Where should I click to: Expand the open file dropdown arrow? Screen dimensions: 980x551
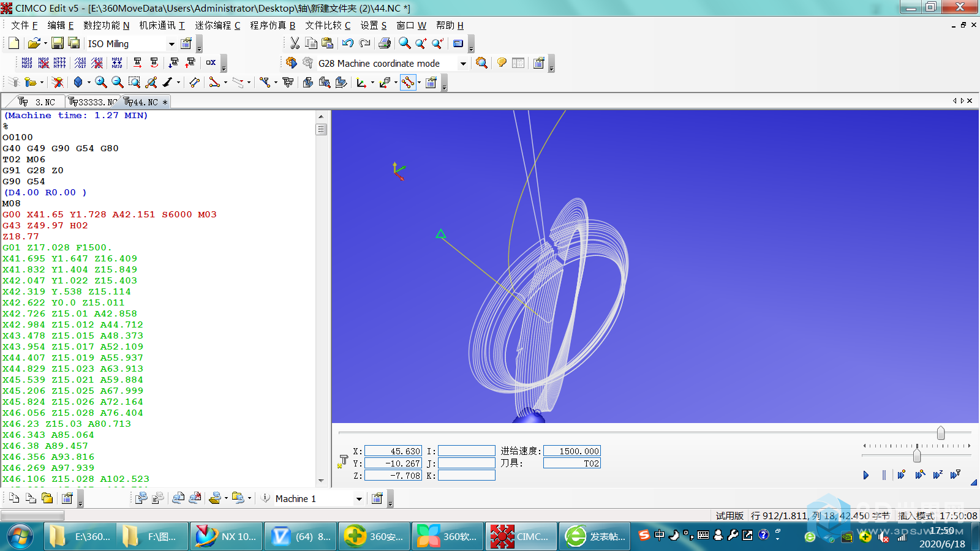pos(45,44)
